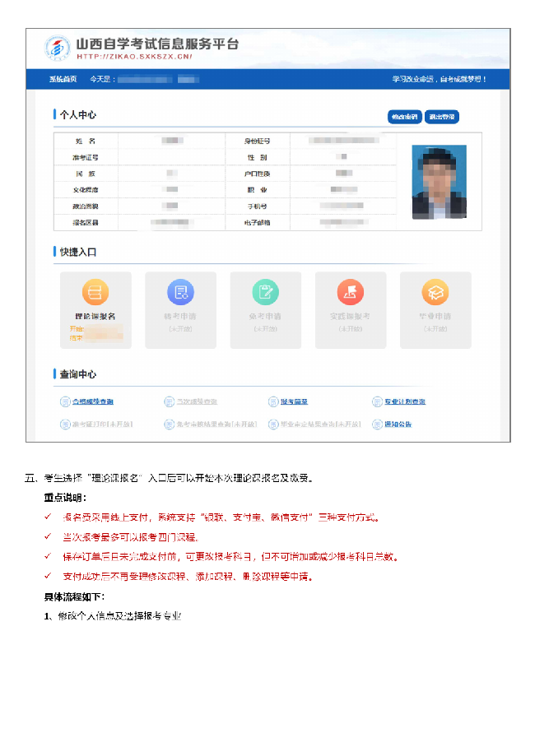Screen dimensions: 535x756
Task: Open 系统首页 in the navigation bar
Action: click(63, 79)
